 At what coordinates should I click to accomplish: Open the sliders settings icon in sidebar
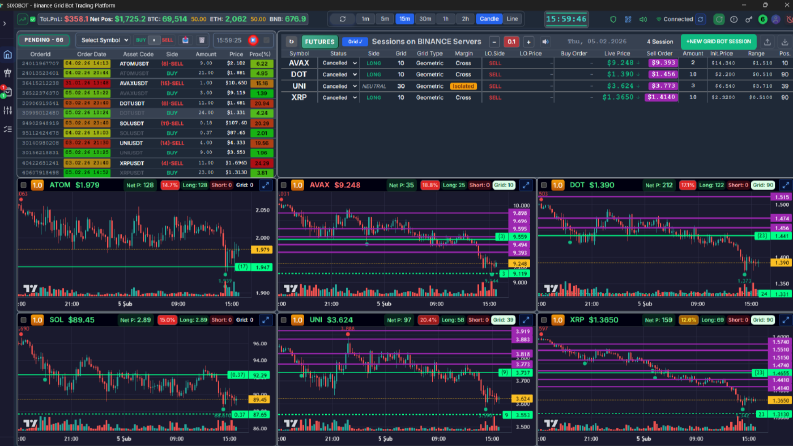tap(8, 110)
